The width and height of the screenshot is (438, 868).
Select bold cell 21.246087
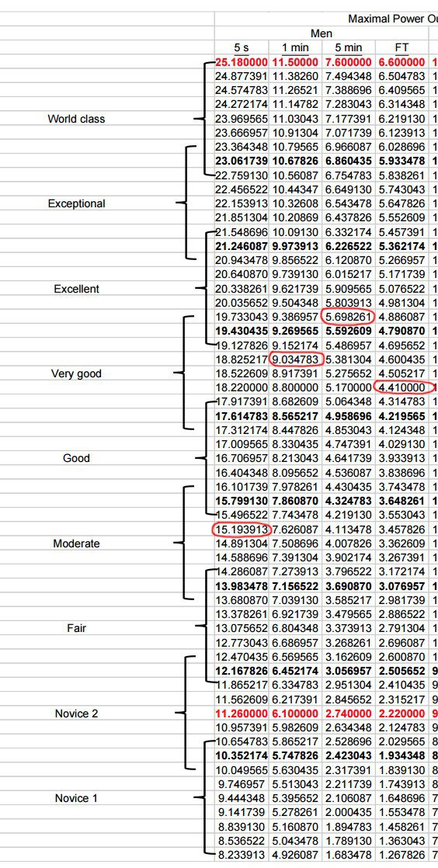tap(242, 246)
